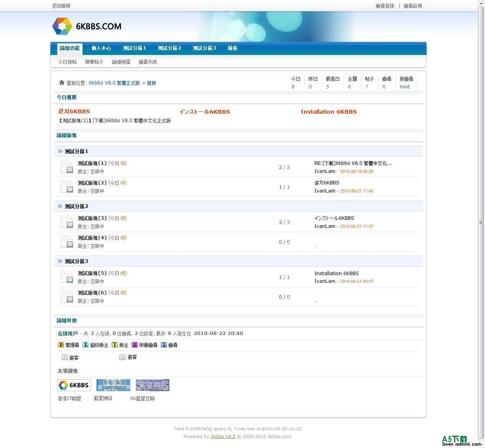Open the 測試版塊(2) board title
The width and height of the screenshot is (485, 448).
[x=92, y=183]
